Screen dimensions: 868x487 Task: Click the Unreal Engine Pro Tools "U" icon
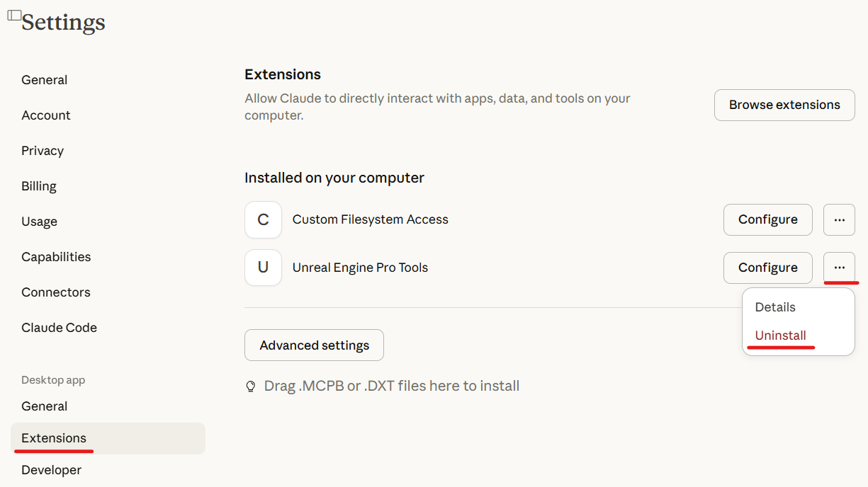tap(263, 268)
